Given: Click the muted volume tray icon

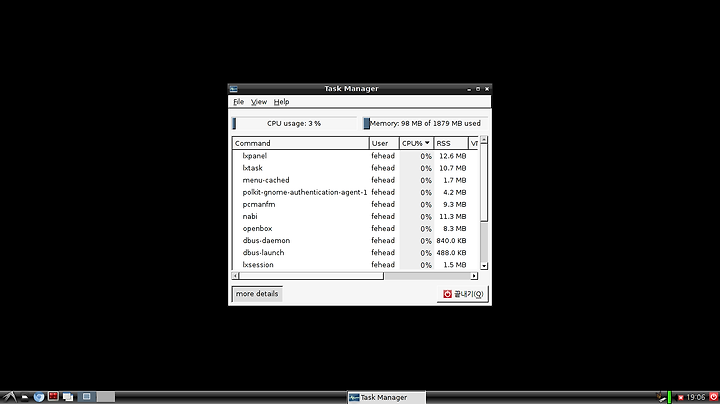Looking at the screenshot, I should (681, 398).
